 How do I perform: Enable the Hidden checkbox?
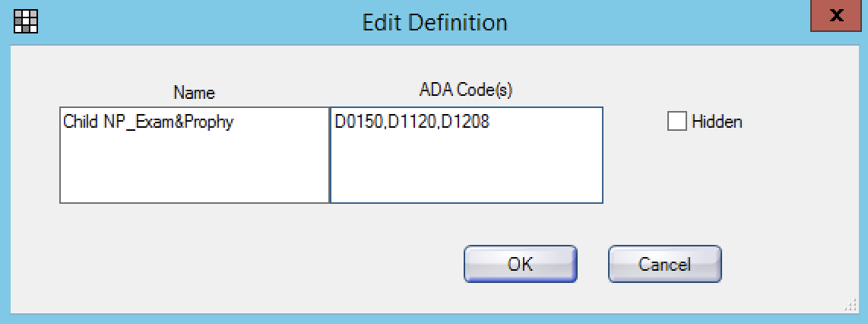tap(677, 121)
